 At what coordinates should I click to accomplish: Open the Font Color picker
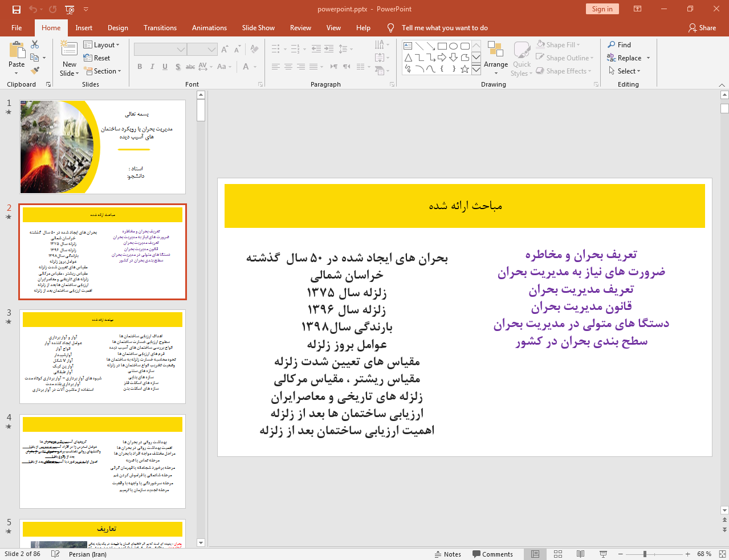click(x=250, y=67)
